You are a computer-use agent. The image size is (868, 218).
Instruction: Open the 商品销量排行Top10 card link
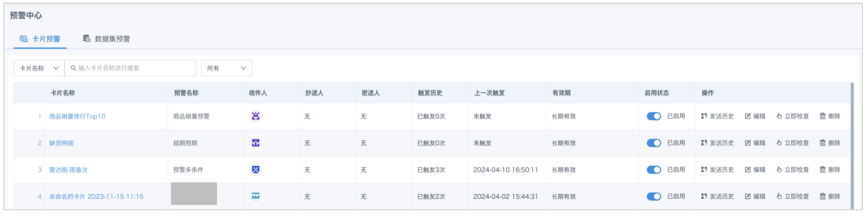77,116
